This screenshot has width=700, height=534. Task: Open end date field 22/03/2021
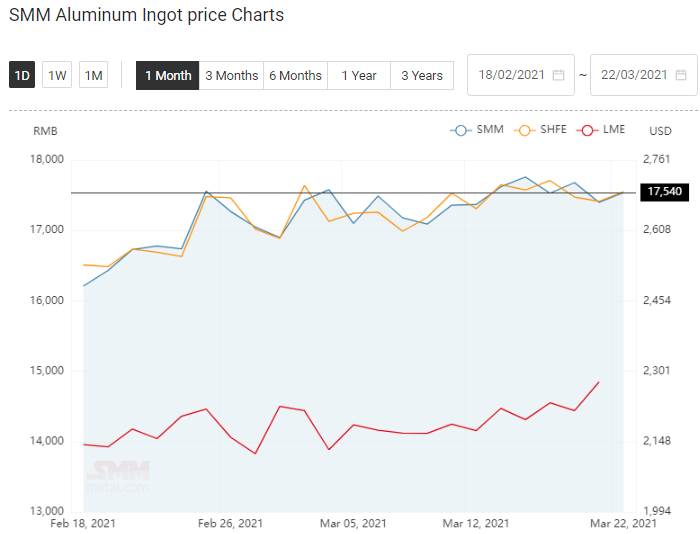(643, 75)
